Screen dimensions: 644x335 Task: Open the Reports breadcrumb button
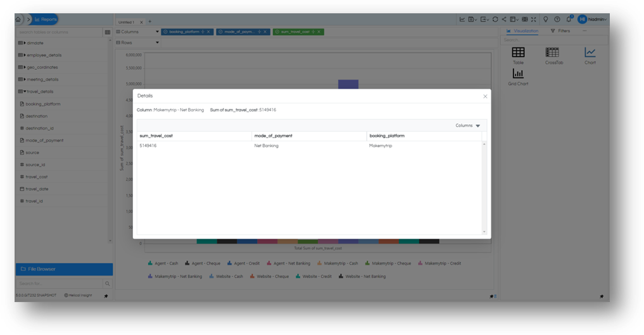45,19
